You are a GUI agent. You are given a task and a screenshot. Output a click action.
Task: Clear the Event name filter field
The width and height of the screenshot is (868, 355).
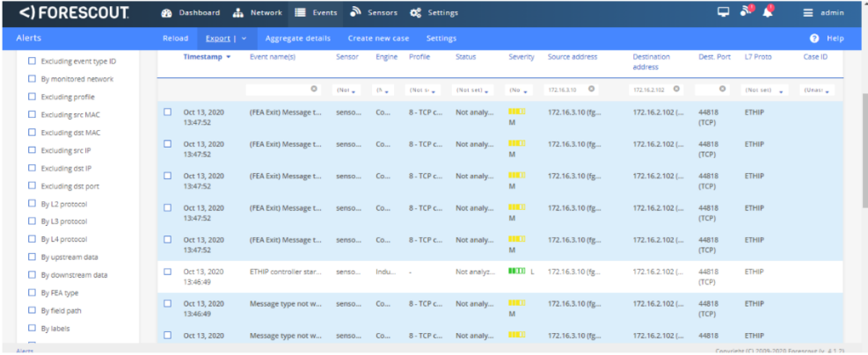click(313, 89)
